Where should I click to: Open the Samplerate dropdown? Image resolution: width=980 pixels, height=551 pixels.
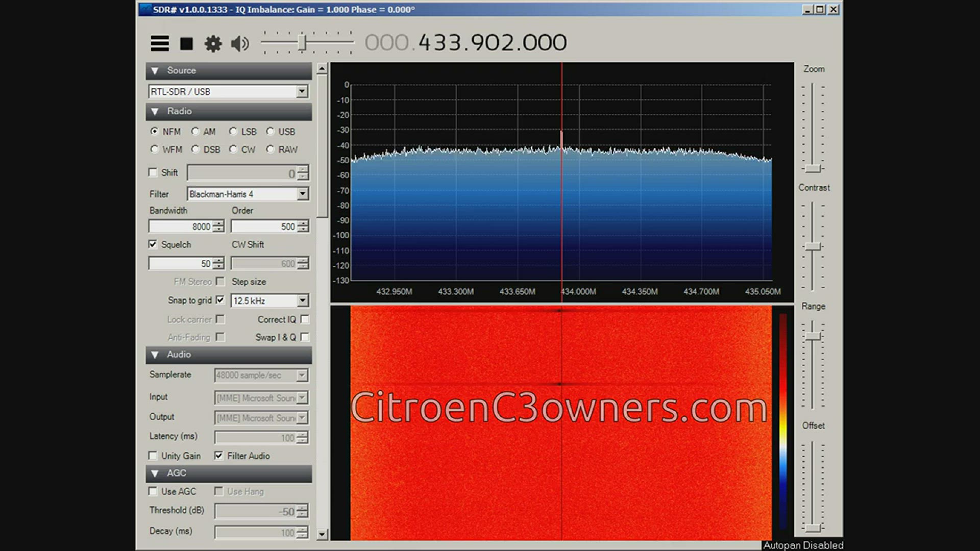point(302,375)
